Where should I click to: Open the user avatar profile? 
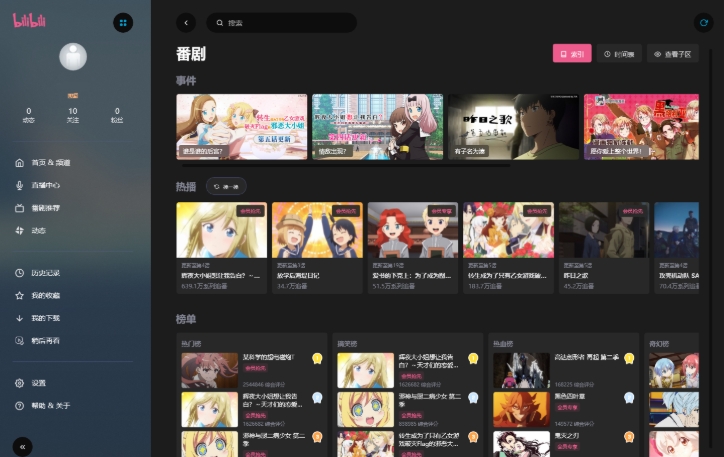tap(73, 57)
